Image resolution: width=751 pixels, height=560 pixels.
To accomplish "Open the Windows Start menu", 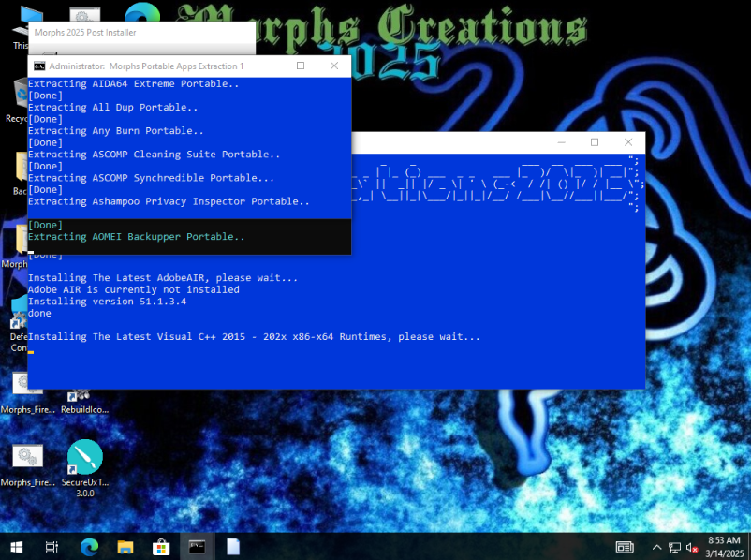I will pos(16,547).
